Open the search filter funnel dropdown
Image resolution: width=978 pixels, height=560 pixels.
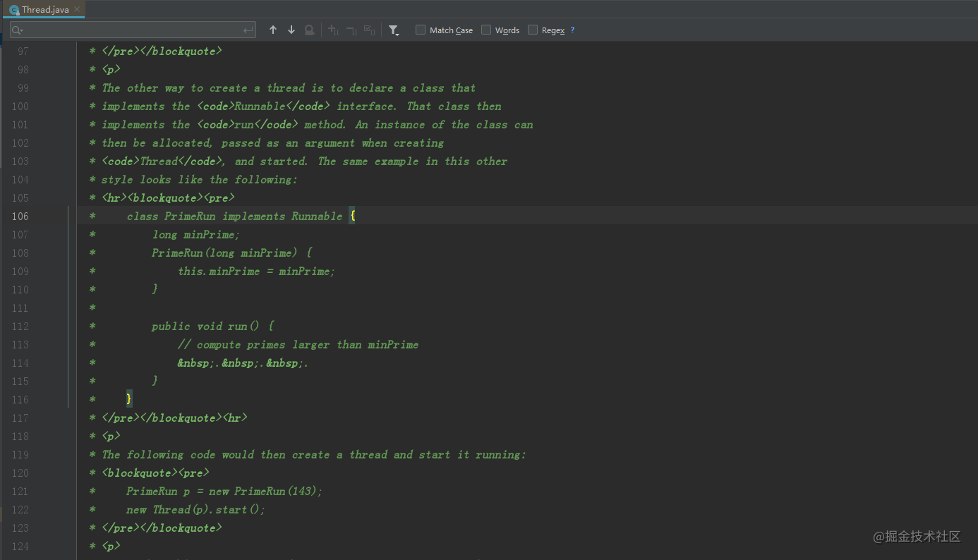[394, 30]
